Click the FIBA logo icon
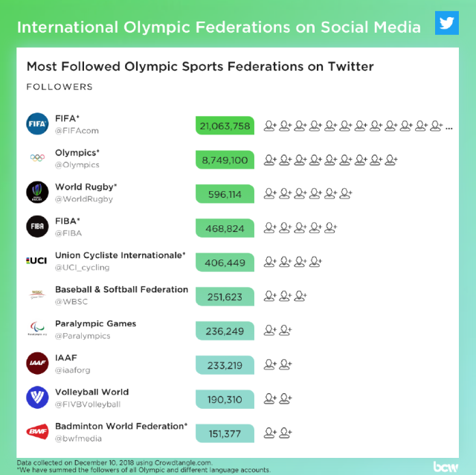This screenshot has height=475, width=476. [x=37, y=226]
